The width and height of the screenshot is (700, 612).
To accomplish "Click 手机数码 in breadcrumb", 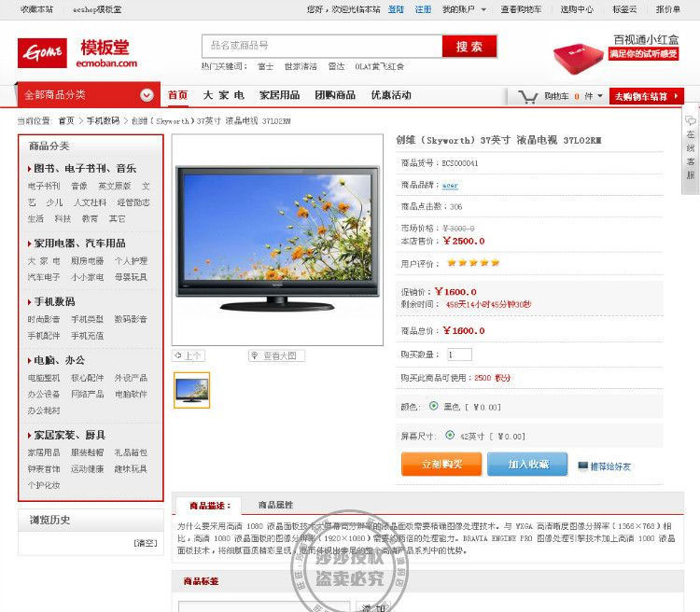I will tap(103, 120).
